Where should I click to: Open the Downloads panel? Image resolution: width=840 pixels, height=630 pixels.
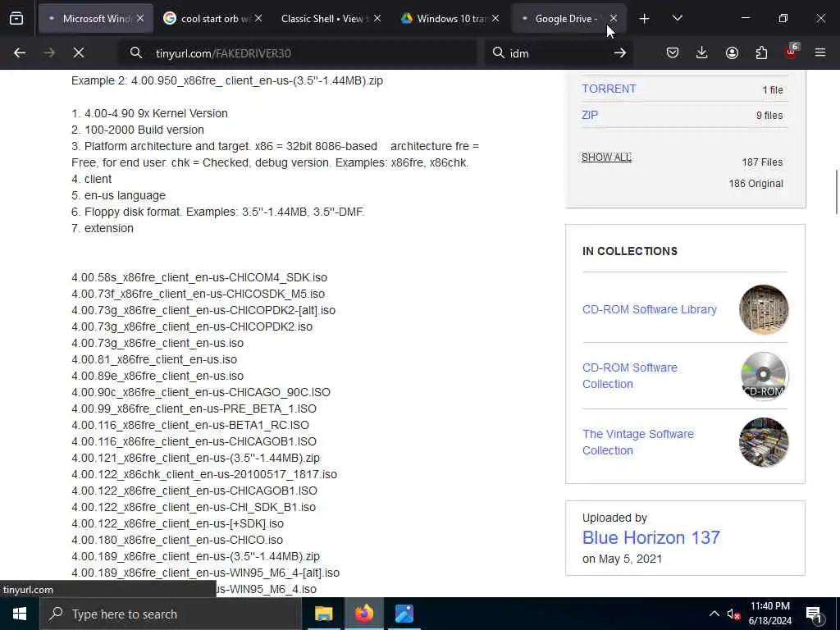pyautogui.click(x=702, y=53)
